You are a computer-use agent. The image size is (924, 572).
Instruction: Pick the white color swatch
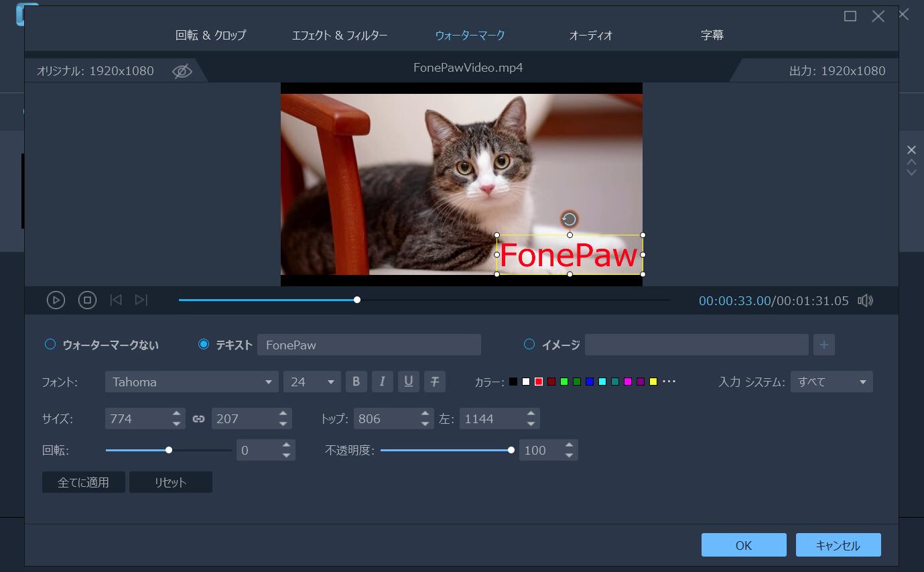pyautogui.click(x=526, y=382)
